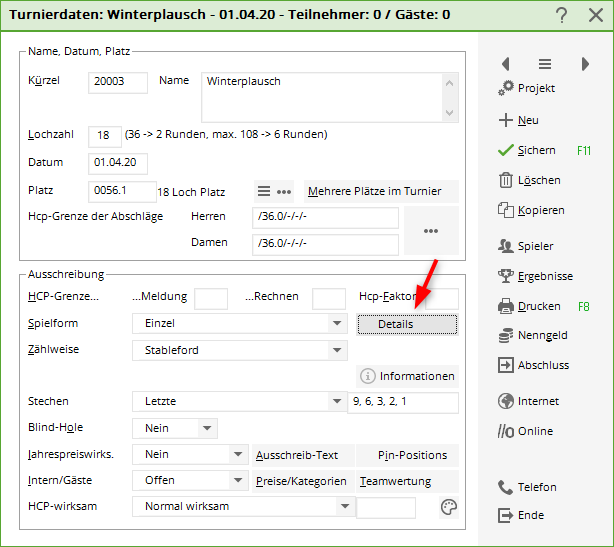
Task: Open the Projekt settings gear icon
Action: 505,89
